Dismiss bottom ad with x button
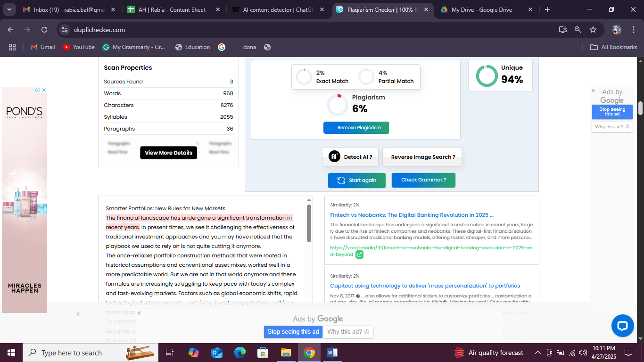The image size is (644, 362). pos(78,314)
